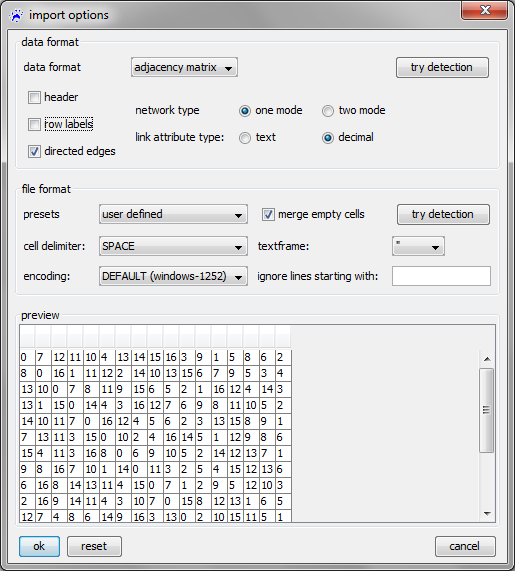The width and height of the screenshot is (515, 571).
Task: Open the SPACE cell delimiter dropdown
Action: (x=173, y=246)
